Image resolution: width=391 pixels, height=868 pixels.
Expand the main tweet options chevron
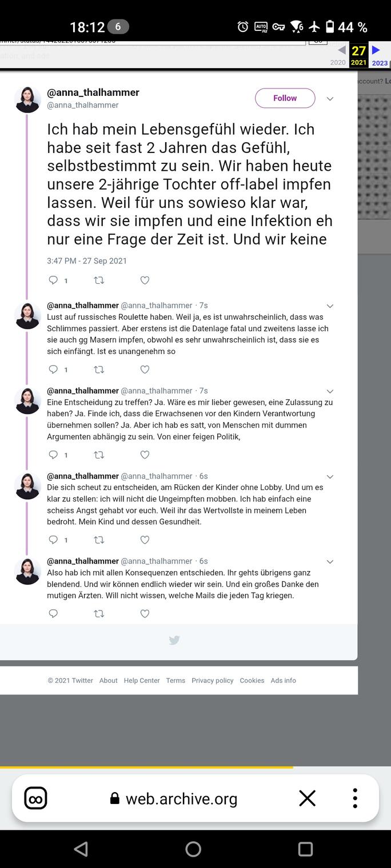pos(330,99)
